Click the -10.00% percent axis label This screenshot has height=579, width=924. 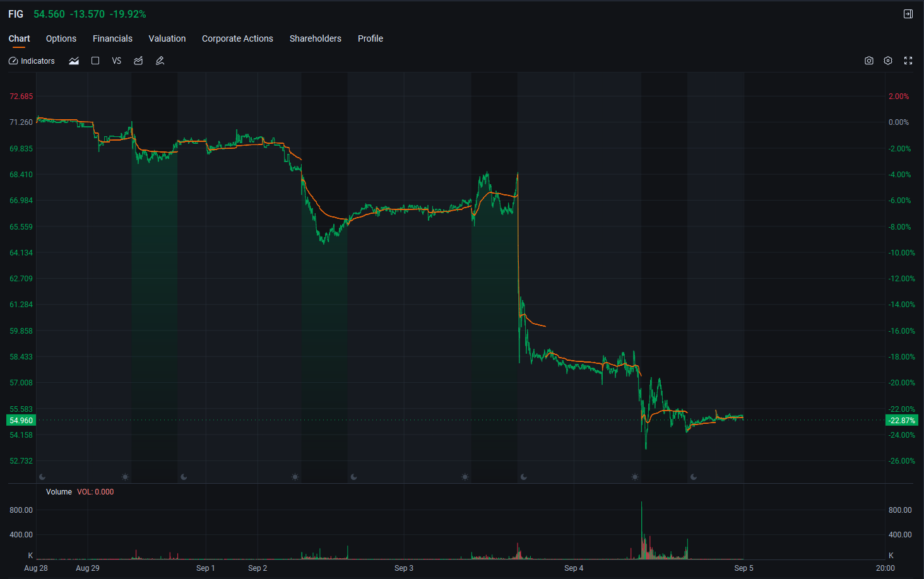[902, 253]
